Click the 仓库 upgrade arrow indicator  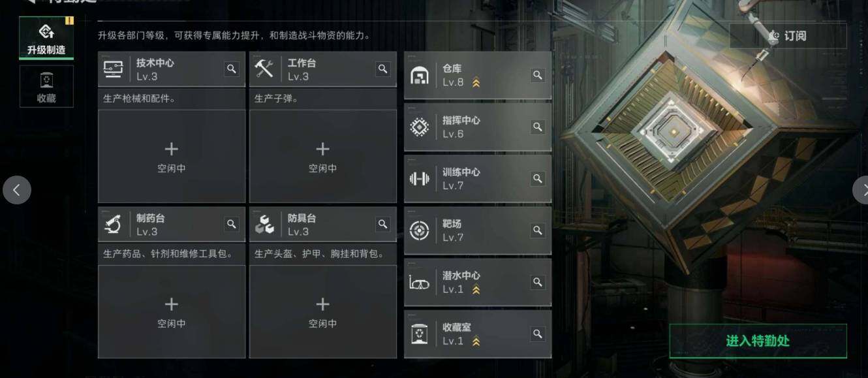tap(476, 83)
